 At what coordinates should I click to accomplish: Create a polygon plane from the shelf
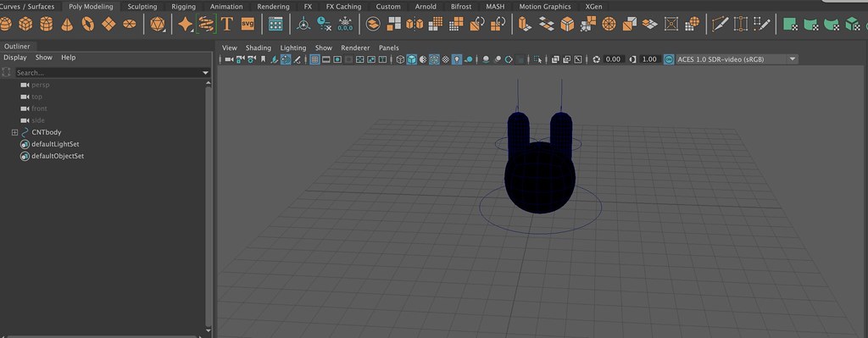click(109, 24)
